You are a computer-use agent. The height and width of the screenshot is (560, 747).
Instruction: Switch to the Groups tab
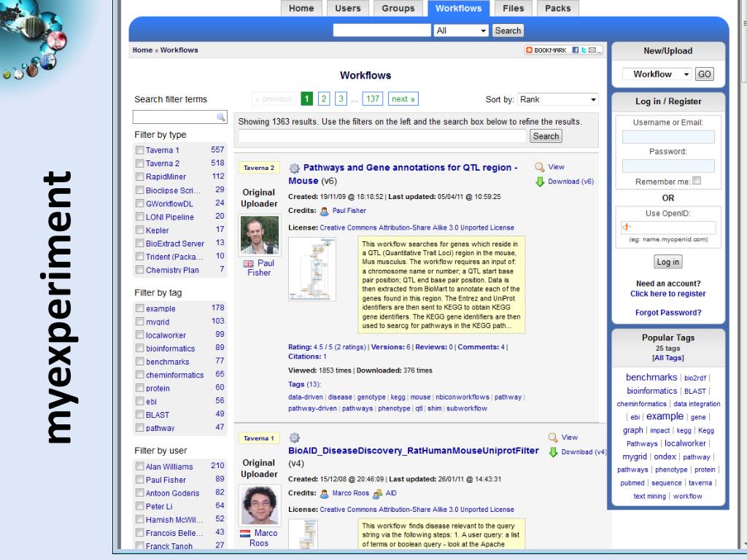tap(398, 8)
